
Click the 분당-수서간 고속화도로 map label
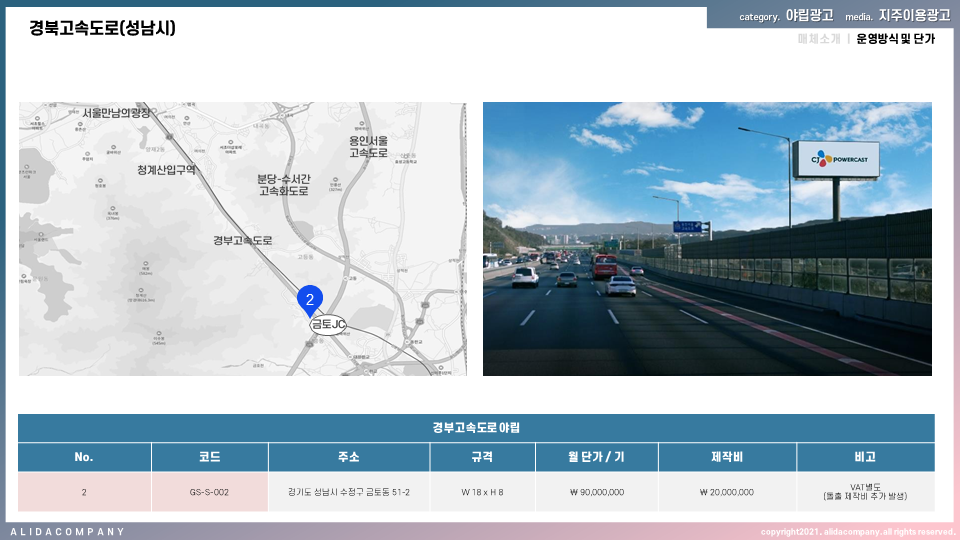coord(283,184)
